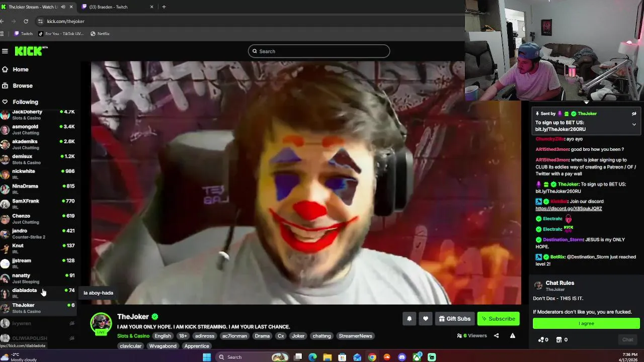Open nickwhite channel in Following list

(38, 174)
